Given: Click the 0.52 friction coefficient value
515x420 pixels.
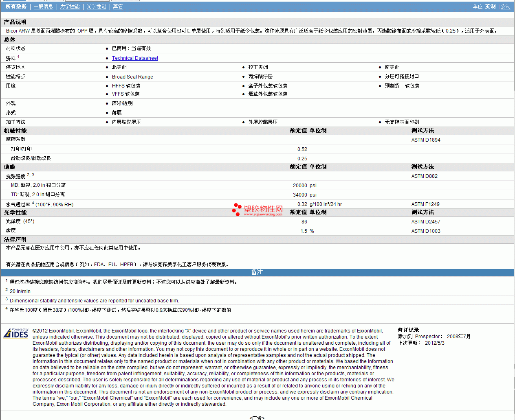Looking at the screenshot, I should point(302,149).
